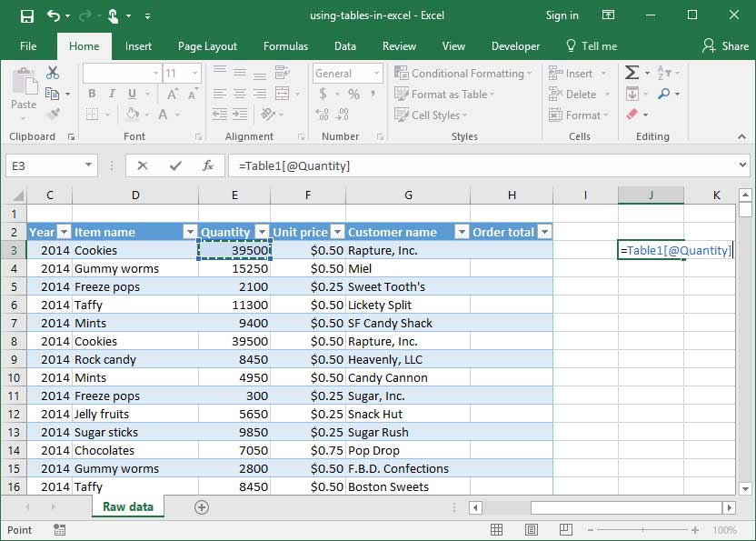
Task: Toggle Wrap Text alignment
Action: coord(281,72)
